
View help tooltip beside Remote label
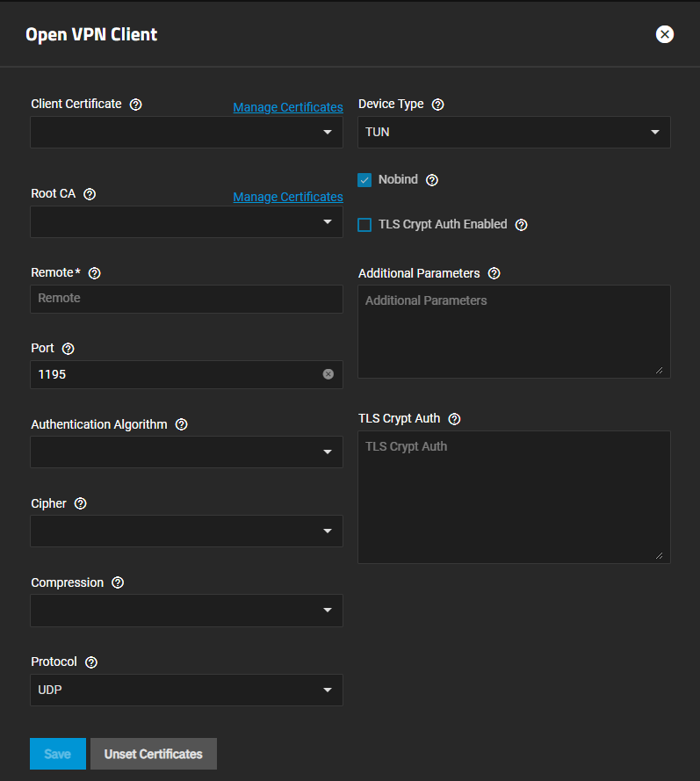[94, 273]
